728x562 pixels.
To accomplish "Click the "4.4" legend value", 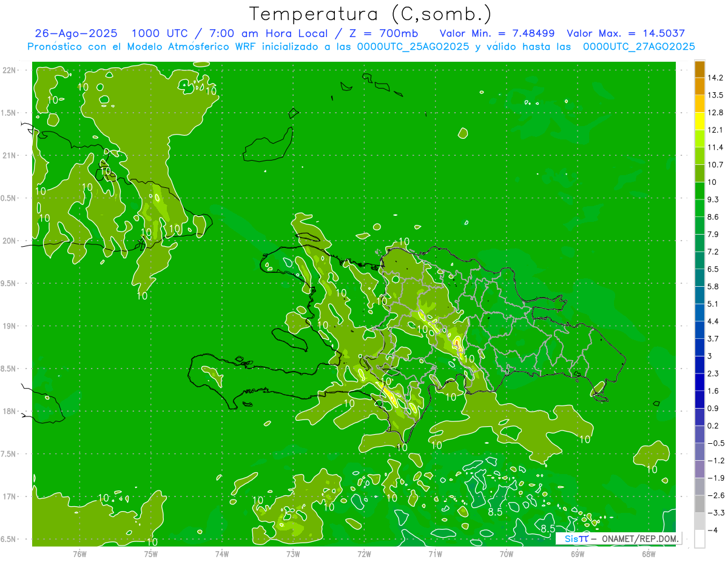I will click(x=713, y=321).
